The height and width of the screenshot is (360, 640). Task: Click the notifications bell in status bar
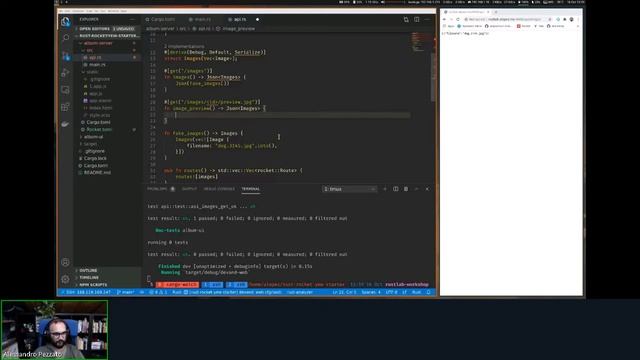pos(429,292)
